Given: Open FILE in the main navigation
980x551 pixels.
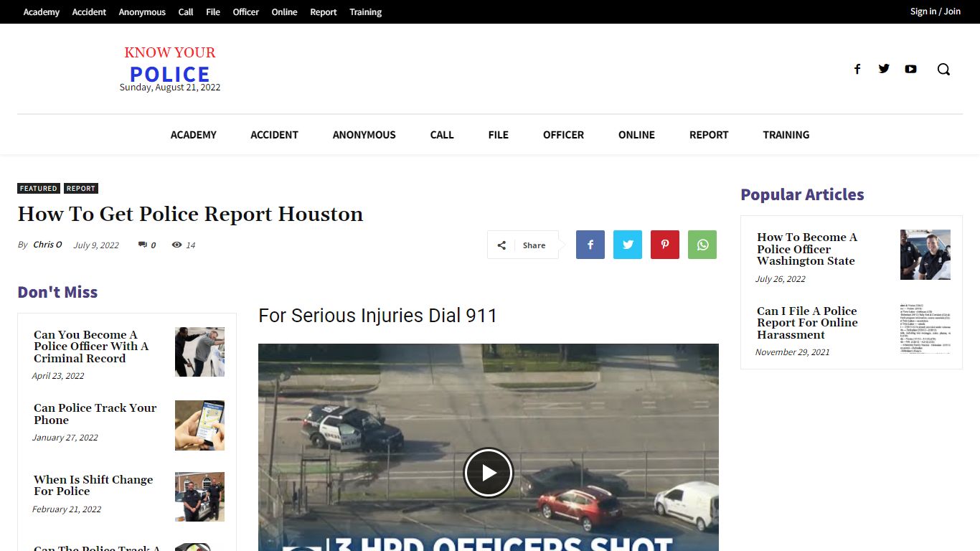Looking at the screenshot, I should pyautogui.click(x=499, y=135).
